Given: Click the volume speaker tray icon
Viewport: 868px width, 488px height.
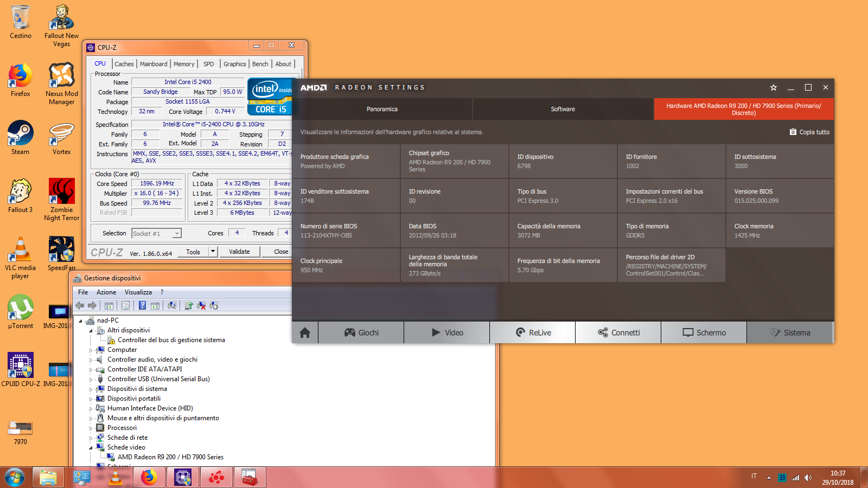Looking at the screenshot, I should click(x=808, y=478).
